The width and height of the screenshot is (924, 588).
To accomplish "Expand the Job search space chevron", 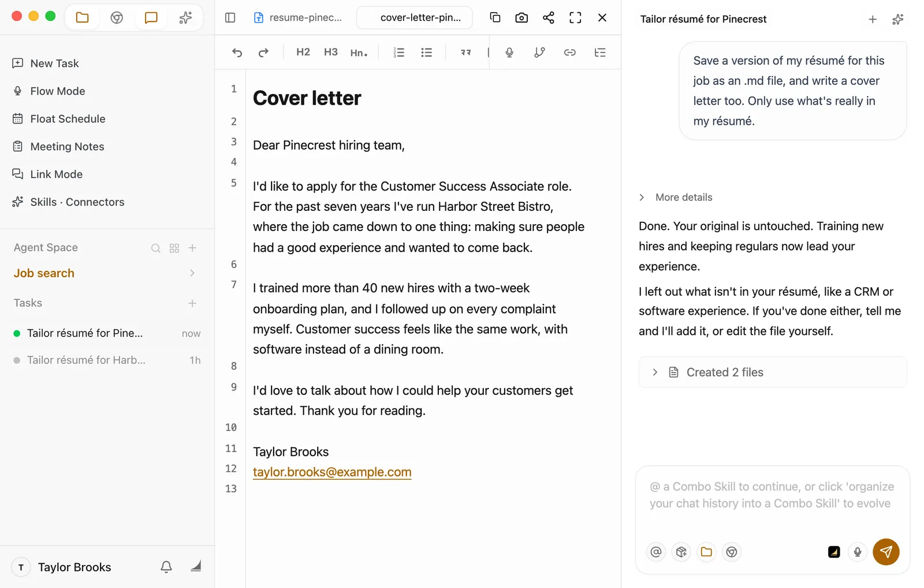I will click(192, 273).
